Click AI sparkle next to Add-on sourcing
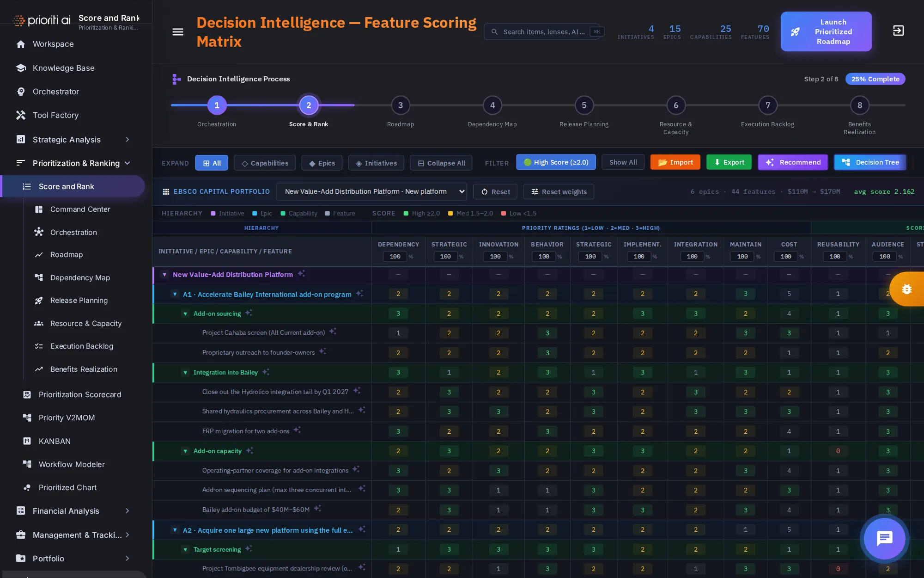 [x=249, y=313]
